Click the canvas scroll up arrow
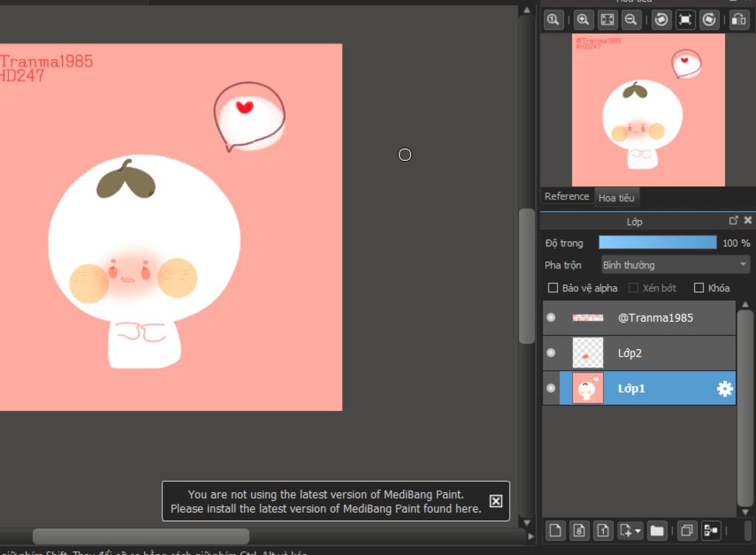This screenshot has height=555, width=756. pos(526,10)
